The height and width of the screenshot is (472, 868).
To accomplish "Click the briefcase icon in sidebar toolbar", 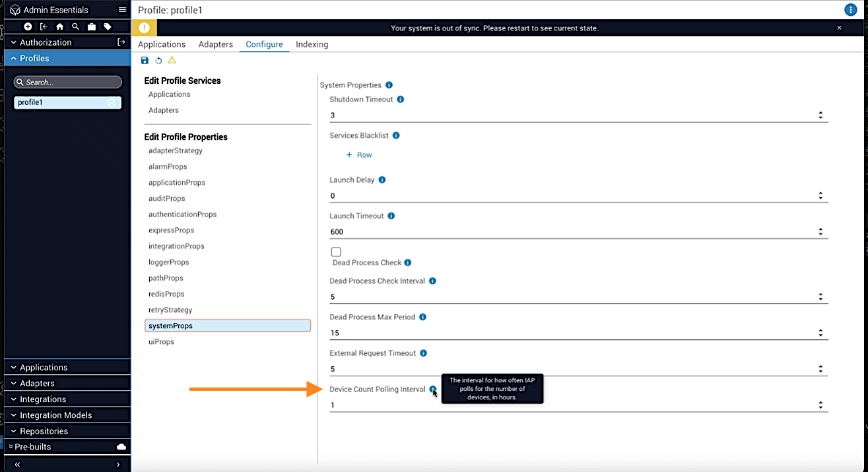I will [92, 27].
